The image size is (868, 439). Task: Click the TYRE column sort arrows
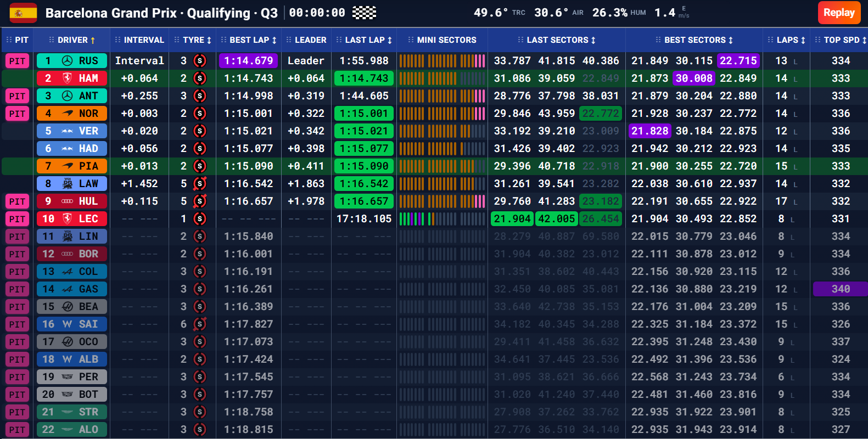pos(209,40)
